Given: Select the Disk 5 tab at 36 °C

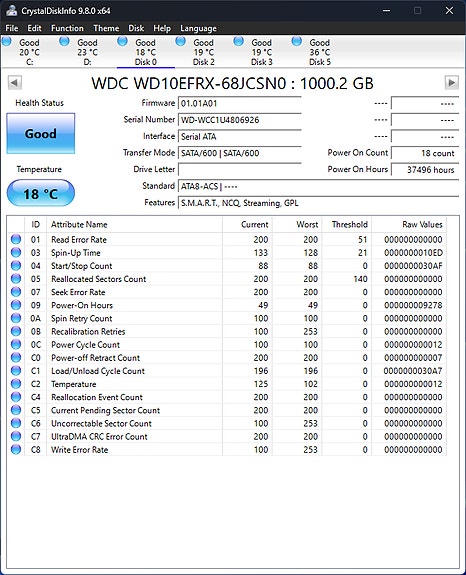Looking at the screenshot, I should point(312,51).
